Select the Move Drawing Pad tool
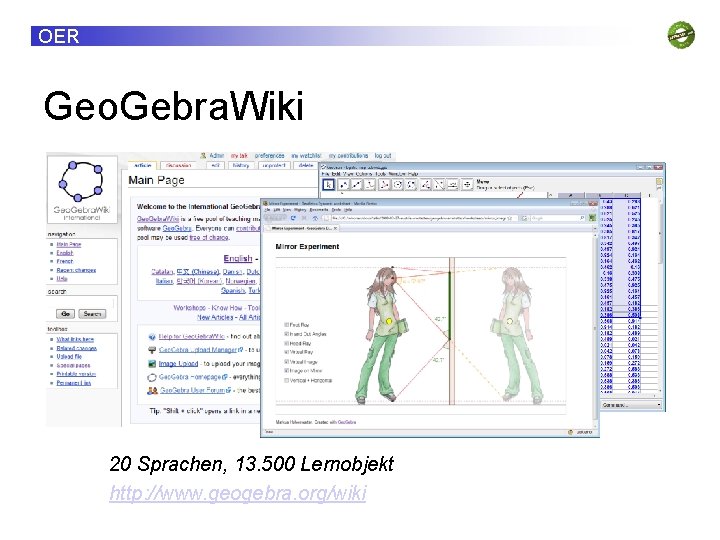 click(x=467, y=185)
